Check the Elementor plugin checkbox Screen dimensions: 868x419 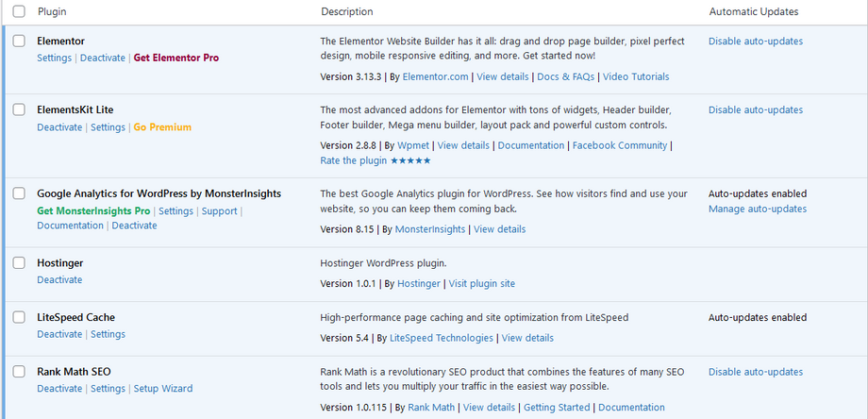(19, 41)
